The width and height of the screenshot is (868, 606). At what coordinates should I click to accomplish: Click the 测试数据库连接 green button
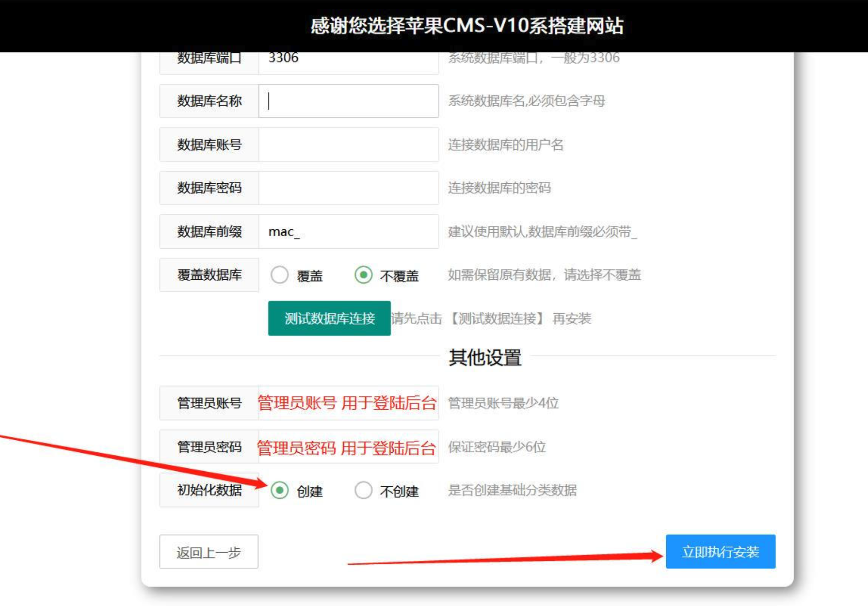tap(329, 319)
